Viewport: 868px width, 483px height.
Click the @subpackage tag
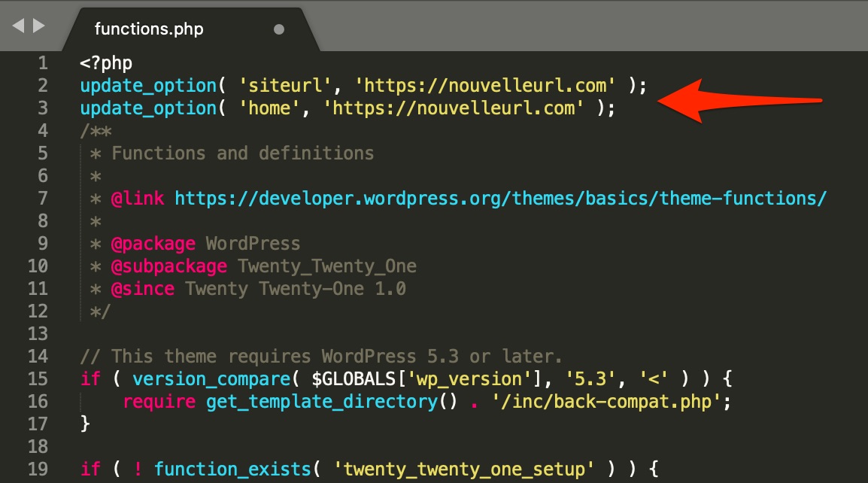pos(168,266)
